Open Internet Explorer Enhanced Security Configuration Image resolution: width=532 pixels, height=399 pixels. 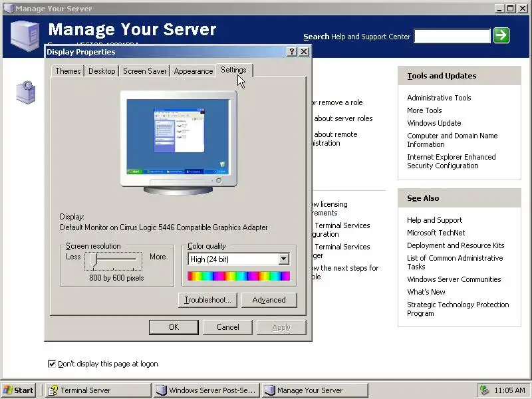[452, 161]
